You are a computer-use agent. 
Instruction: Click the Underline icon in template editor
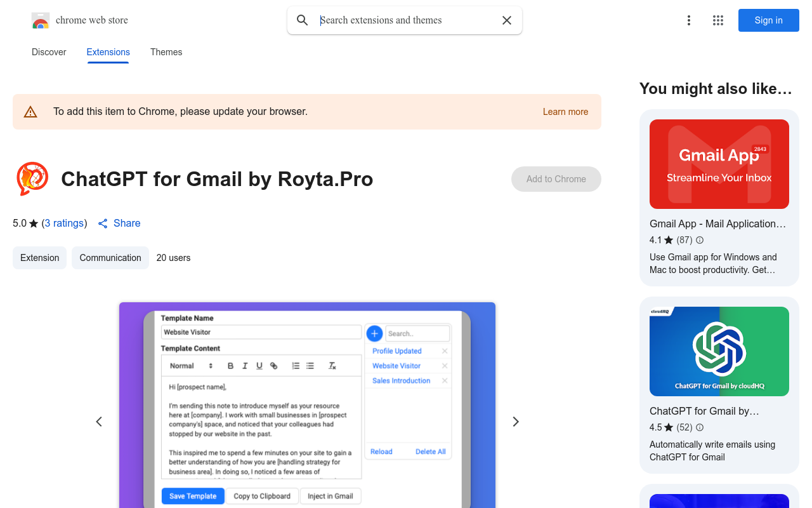pos(259,366)
